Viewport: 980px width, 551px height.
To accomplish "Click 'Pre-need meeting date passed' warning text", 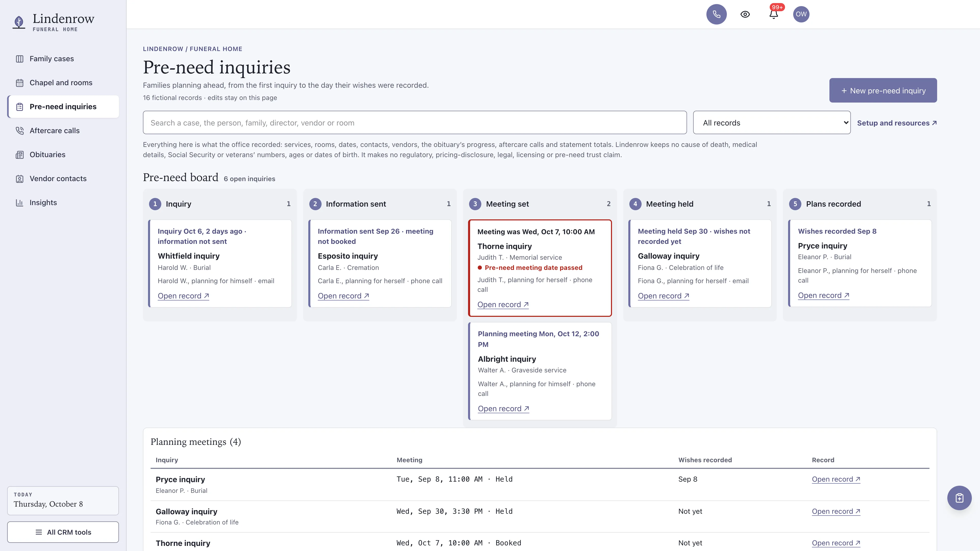I will click(533, 268).
